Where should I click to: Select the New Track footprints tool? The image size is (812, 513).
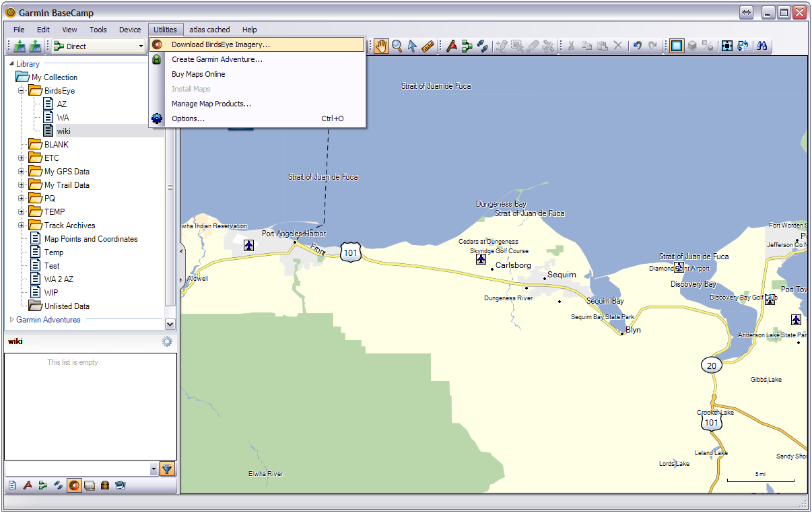483,46
